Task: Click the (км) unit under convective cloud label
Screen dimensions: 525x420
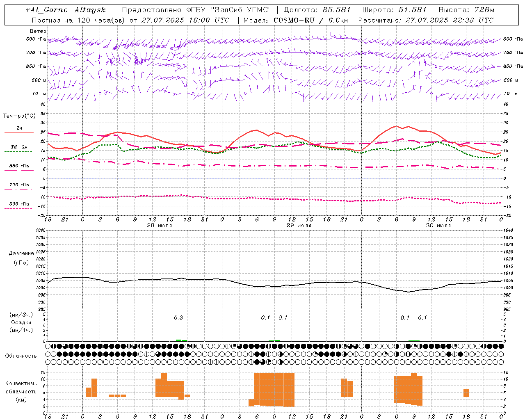Action: (21, 399)
